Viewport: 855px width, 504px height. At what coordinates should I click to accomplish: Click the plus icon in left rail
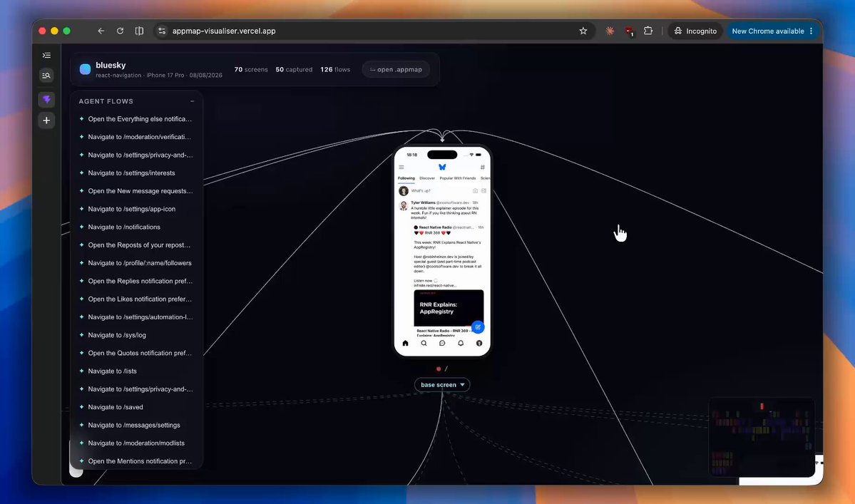(x=46, y=120)
